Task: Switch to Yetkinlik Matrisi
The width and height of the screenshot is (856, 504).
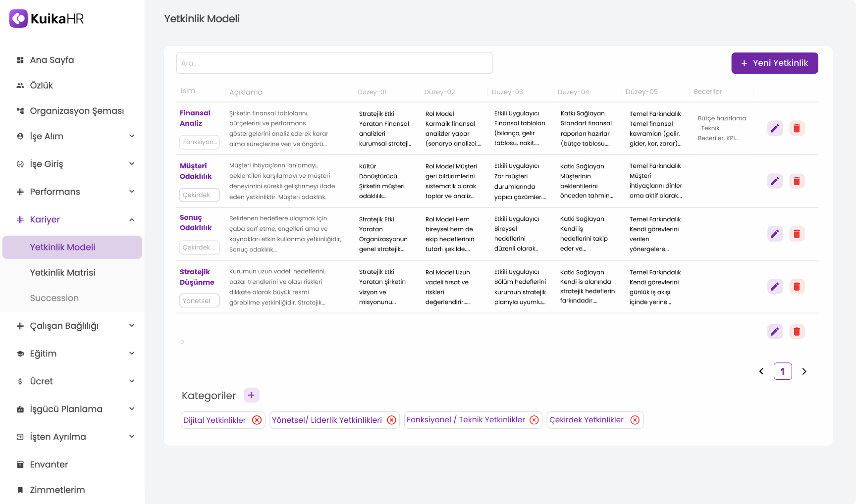Action: coord(62,272)
